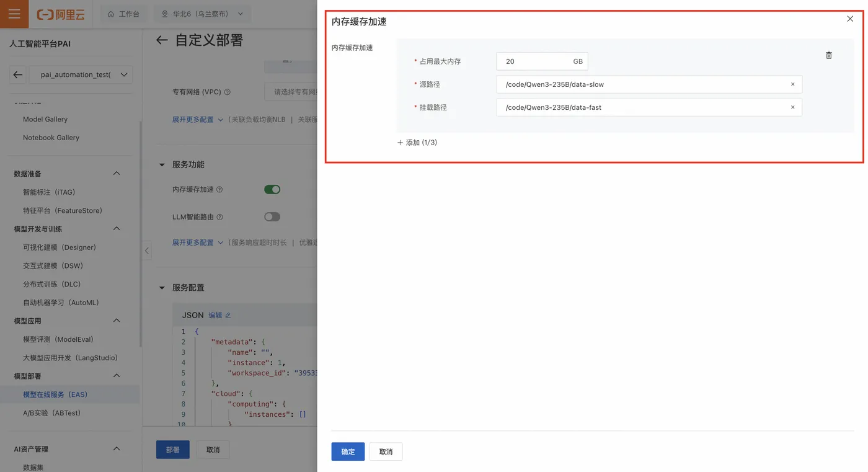Image resolution: width=868 pixels, height=472 pixels.
Task: Collapse the 数据准备 sidebar group
Action: click(117, 174)
